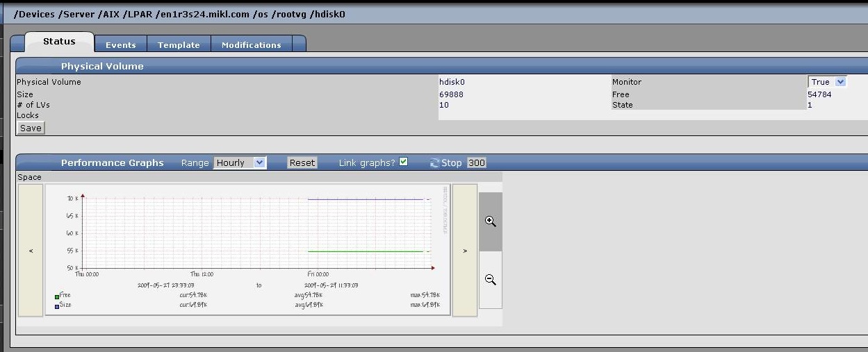Zoom out of the Space graph
Screen dimensions: 868x352
pyautogui.click(x=491, y=280)
